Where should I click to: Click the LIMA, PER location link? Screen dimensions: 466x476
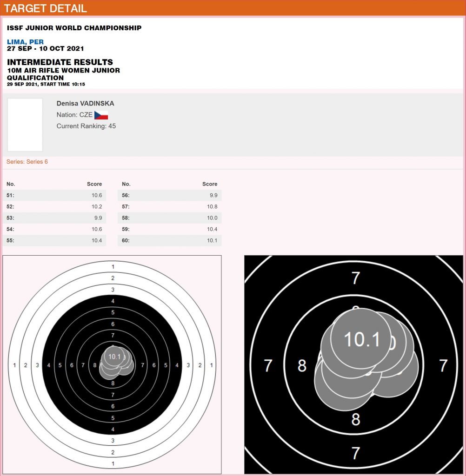(x=25, y=42)
